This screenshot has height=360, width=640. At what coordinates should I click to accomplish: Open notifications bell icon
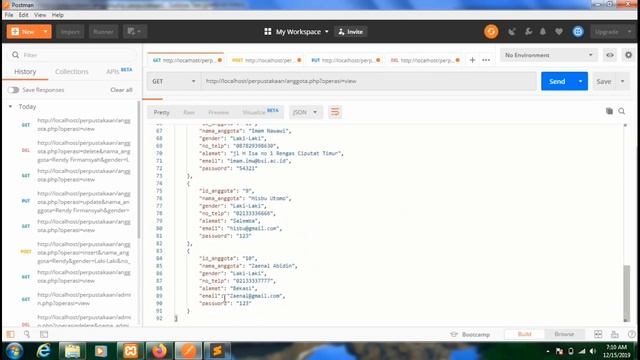click(543, 31)
